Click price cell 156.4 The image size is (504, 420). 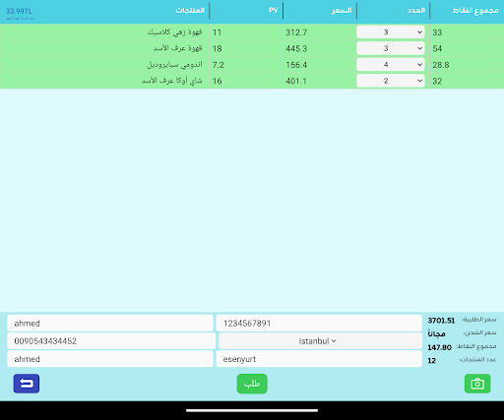296,65
